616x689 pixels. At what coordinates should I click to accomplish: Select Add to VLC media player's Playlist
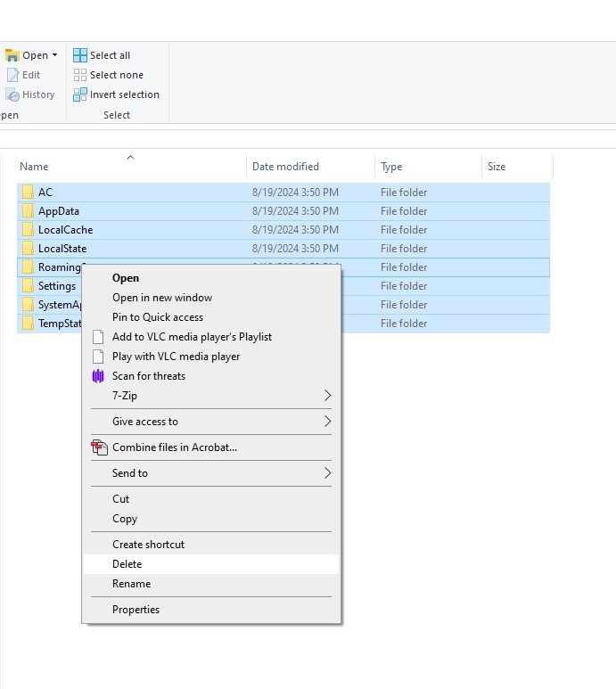[x=211, y=337]
